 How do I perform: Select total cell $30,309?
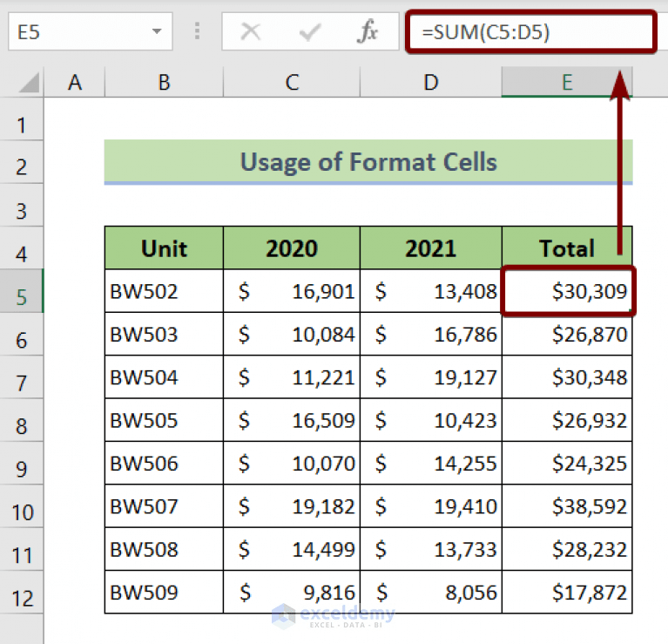(x=567, y=292)
